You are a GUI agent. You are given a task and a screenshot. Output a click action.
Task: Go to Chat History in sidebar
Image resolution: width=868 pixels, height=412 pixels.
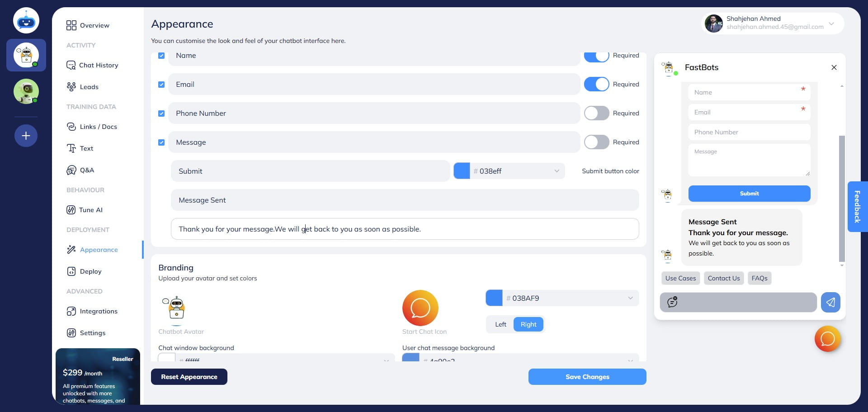click(x=98, y=65)
